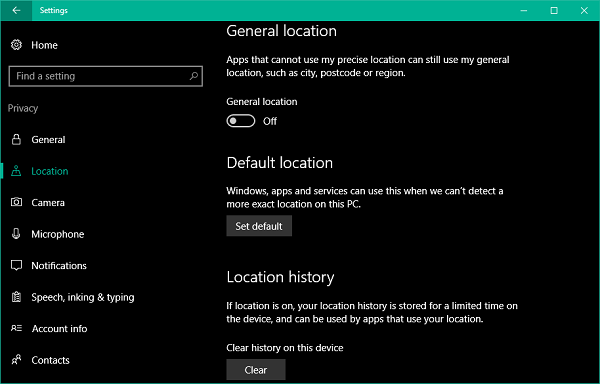The height and width of the screenshot is (384, 600).
Task: Close the Settings window
Action: (584, 10)
